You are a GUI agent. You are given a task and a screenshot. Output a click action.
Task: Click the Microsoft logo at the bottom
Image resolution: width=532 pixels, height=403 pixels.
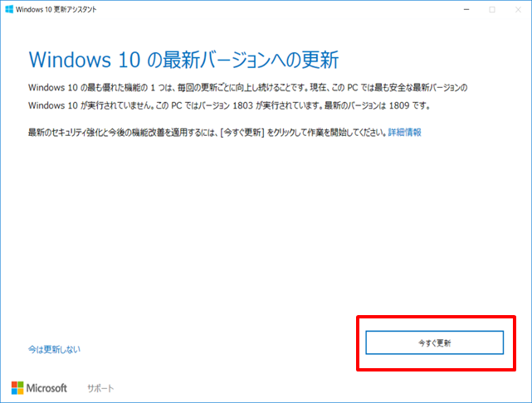(39, 388)
